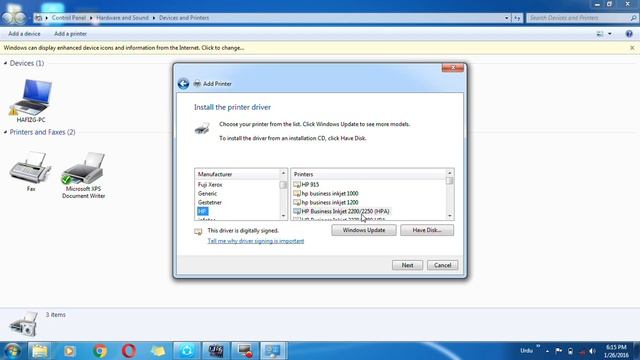
Task: Select hp business inkjet 1000 printer
Action: point(330,194)
